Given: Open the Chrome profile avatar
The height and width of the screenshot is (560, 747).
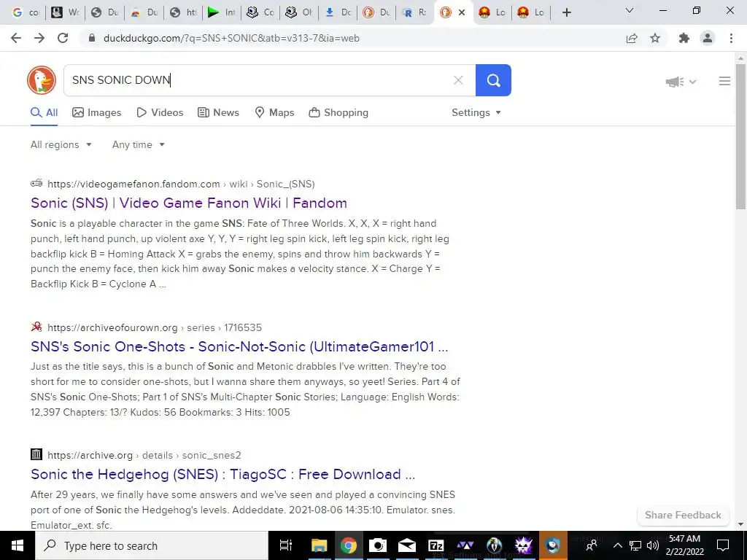Looking at the screenshot, I should point(708,38).
